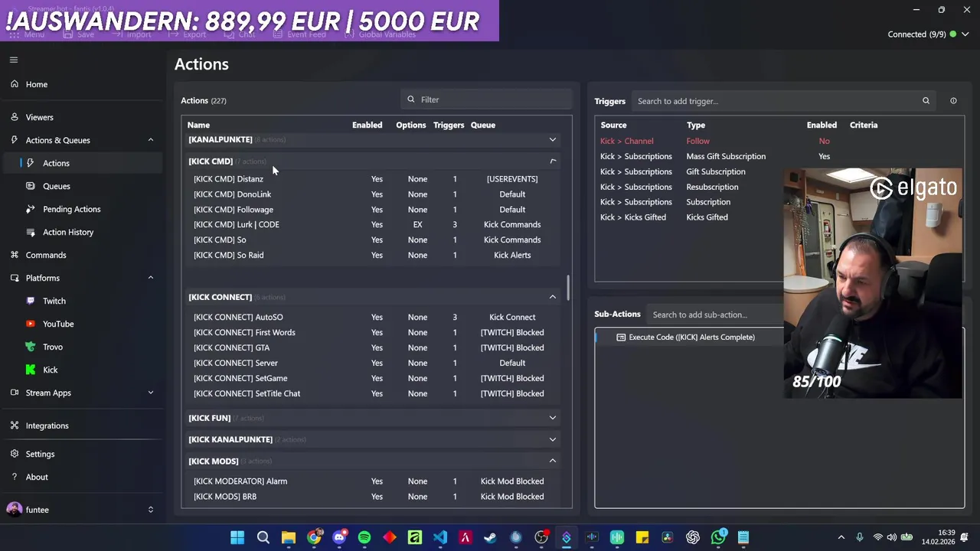Click the actions Filter field
The height and width of the screenshot is (551, 980).
pyautogui.click(x=486, y=99)
